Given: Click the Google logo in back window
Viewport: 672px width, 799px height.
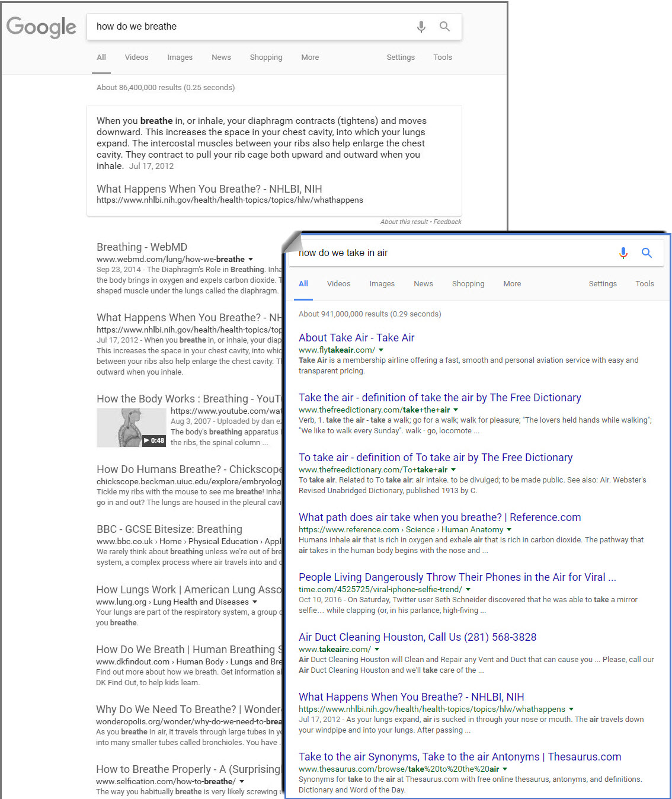Looking at the screenshot, I should (x=41, y=27).
